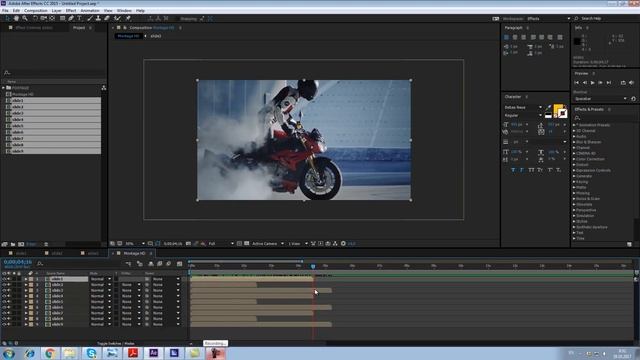Select the Eraser tool
Viewport: 640px width, 360px height.
[x=107, y=18]
